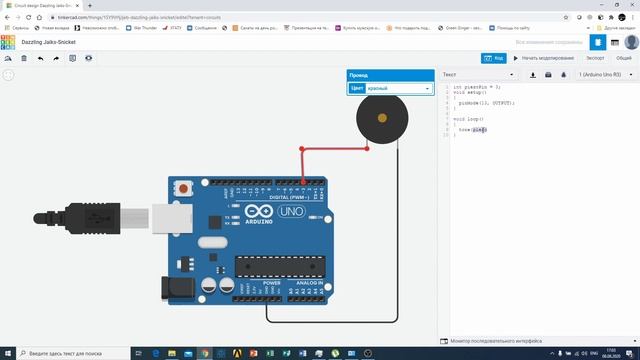Open Edge browser from taskbar
The width and height of the screenshot is (640, 360).
pos(156,353)
